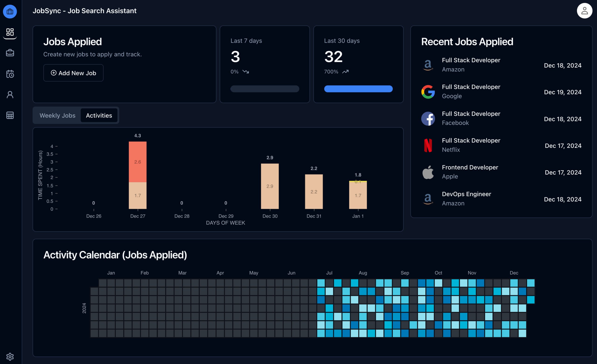Select the Activities tab
This screenshot has height=364, width=597.
point(99,115)
